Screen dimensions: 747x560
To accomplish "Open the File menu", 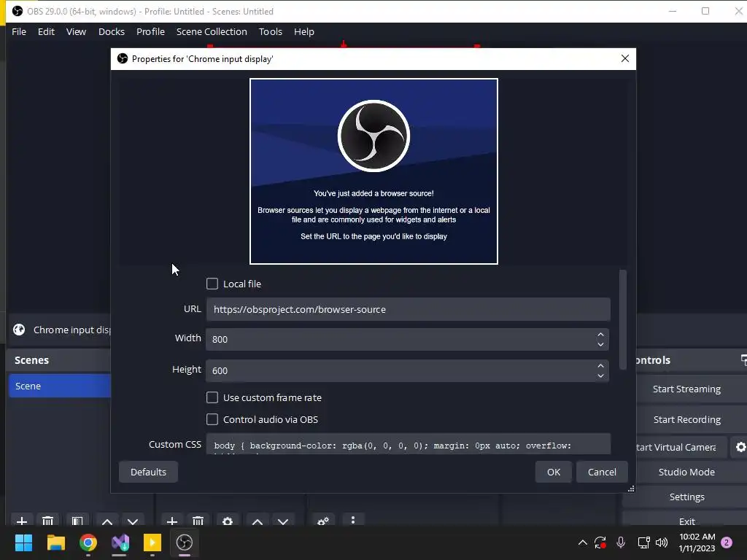I will tap(19, 31).
